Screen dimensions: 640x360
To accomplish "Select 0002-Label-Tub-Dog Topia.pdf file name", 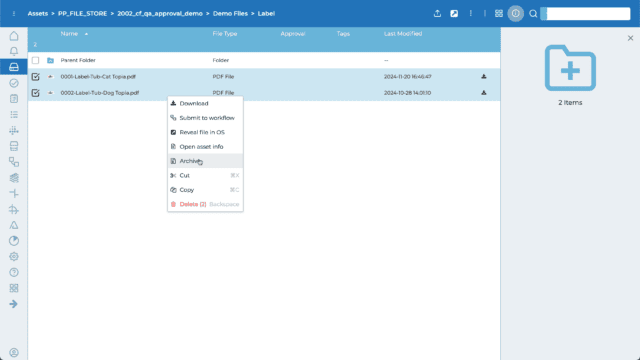I will 100,93.
